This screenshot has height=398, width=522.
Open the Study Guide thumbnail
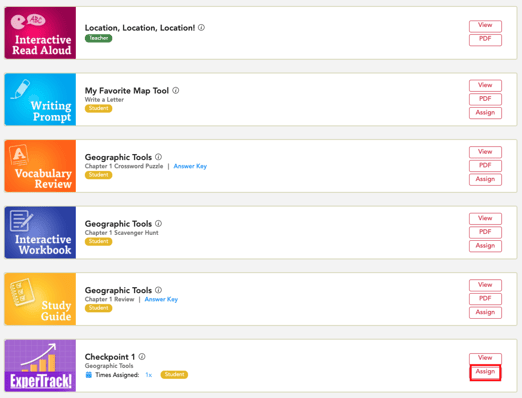[x=40, y=299]
